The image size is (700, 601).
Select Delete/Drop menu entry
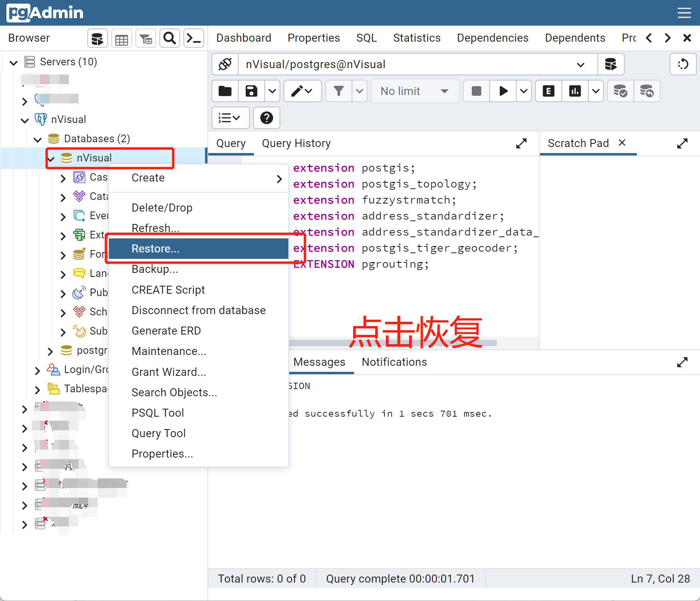coord(199,208)
